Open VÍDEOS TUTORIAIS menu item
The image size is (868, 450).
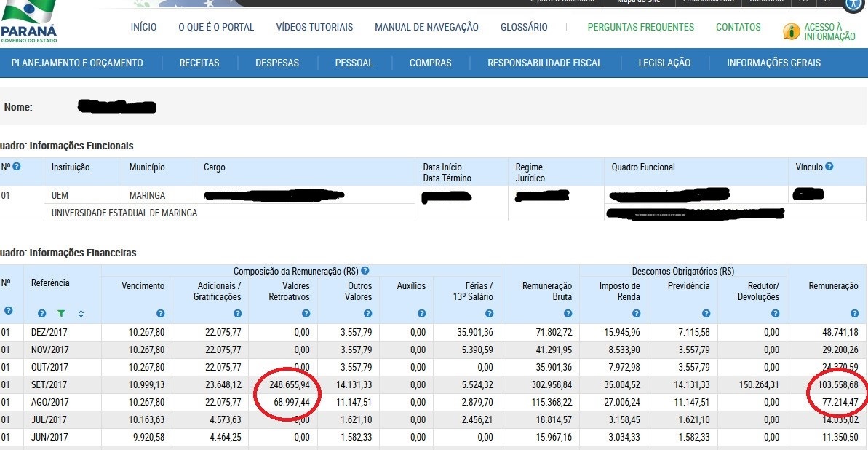314,27
